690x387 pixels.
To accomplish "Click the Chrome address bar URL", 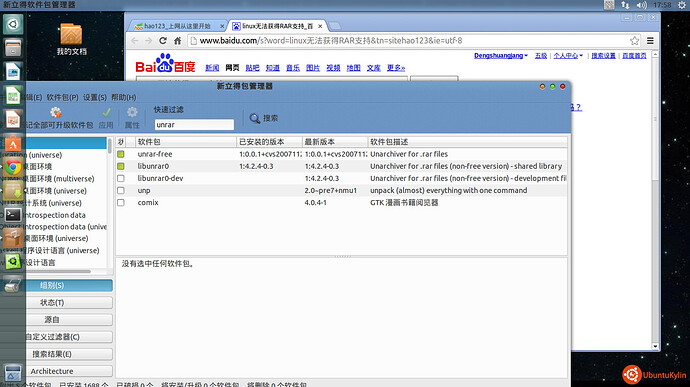I will (331, 41).
